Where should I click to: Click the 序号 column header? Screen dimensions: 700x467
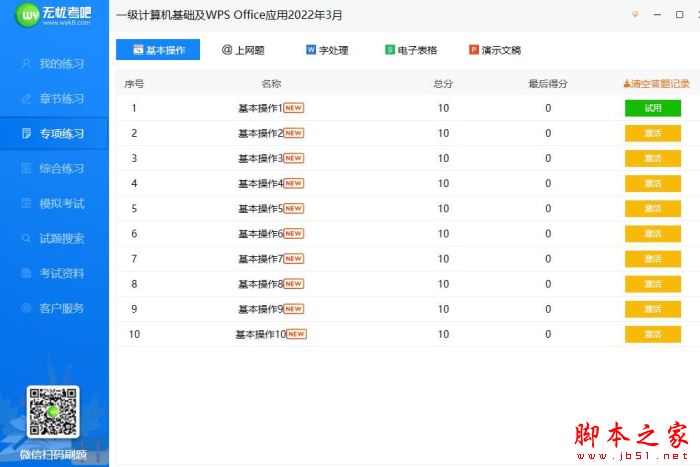point(134,84)
